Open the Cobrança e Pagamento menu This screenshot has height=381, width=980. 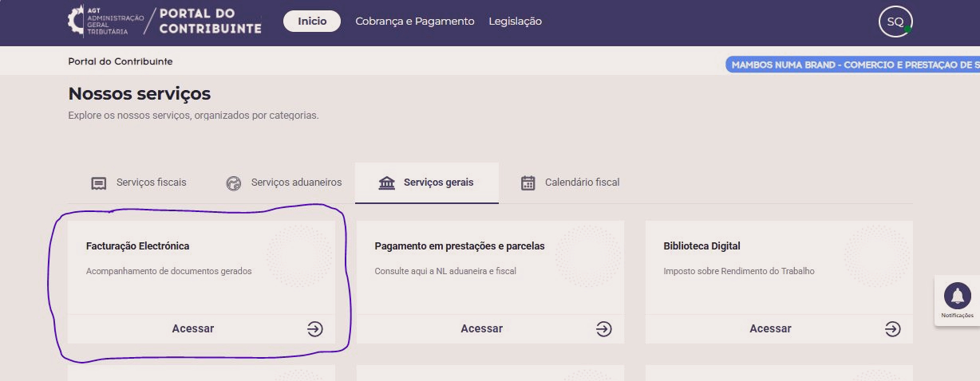click(x=414, y=22)
